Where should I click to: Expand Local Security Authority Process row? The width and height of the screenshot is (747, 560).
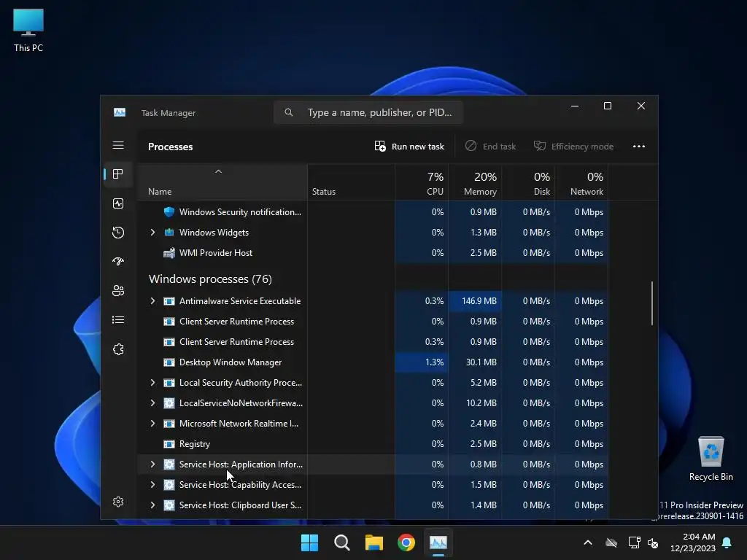pyautogui.click(x=152, y=383)
